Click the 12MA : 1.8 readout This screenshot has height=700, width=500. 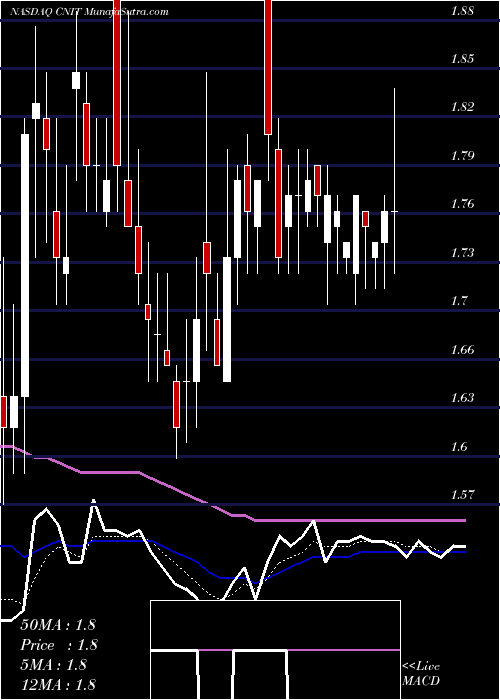click(x=58, y=684)
